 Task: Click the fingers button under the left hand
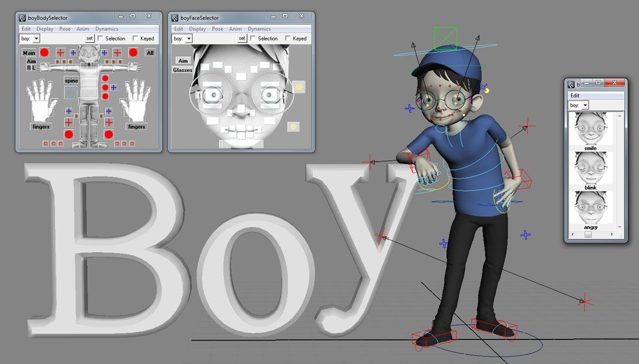coord(41,127)
